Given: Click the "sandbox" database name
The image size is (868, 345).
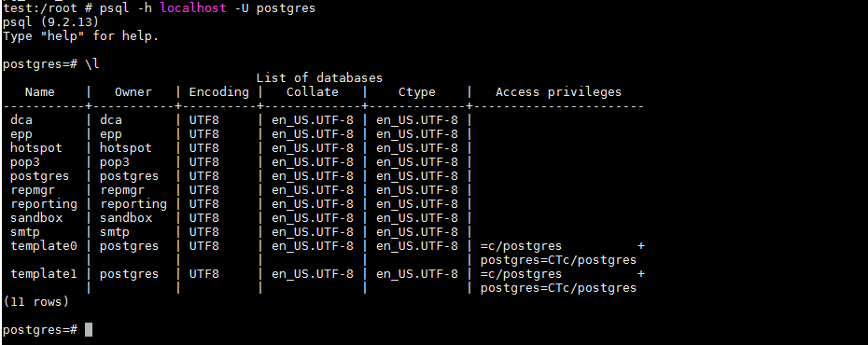Looking at the screenshot, I should coord(36,218).
